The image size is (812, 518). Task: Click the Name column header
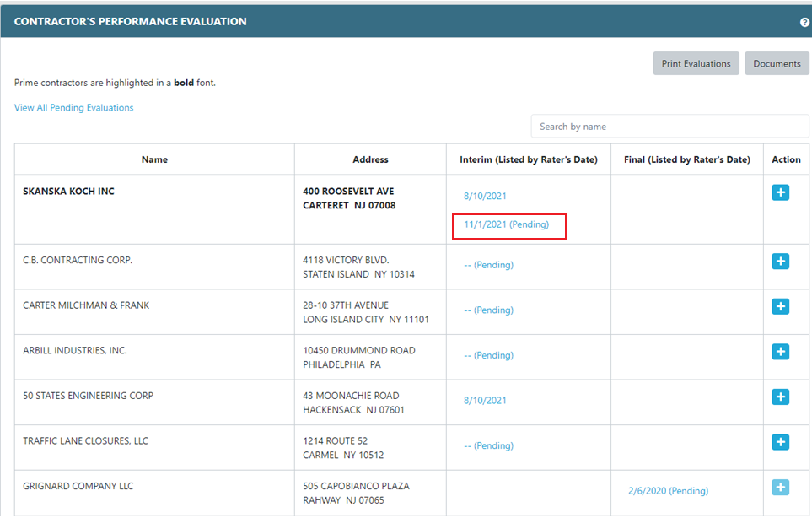pos(154,159)
